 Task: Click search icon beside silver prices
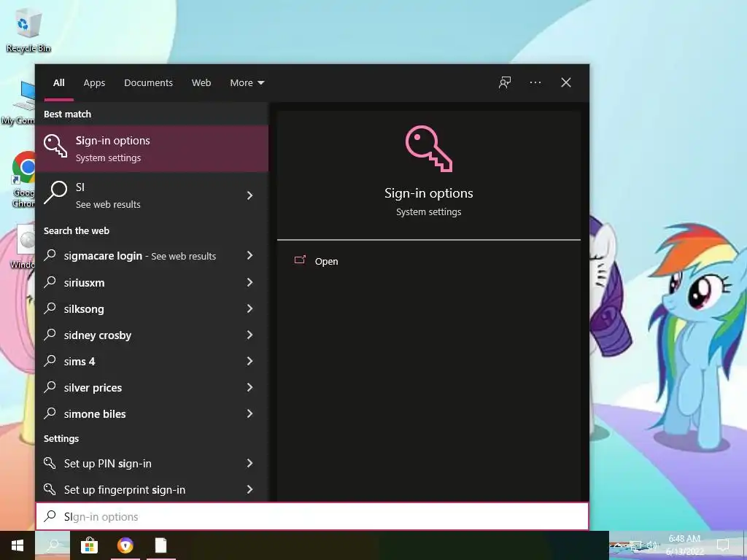pos(50,386)
